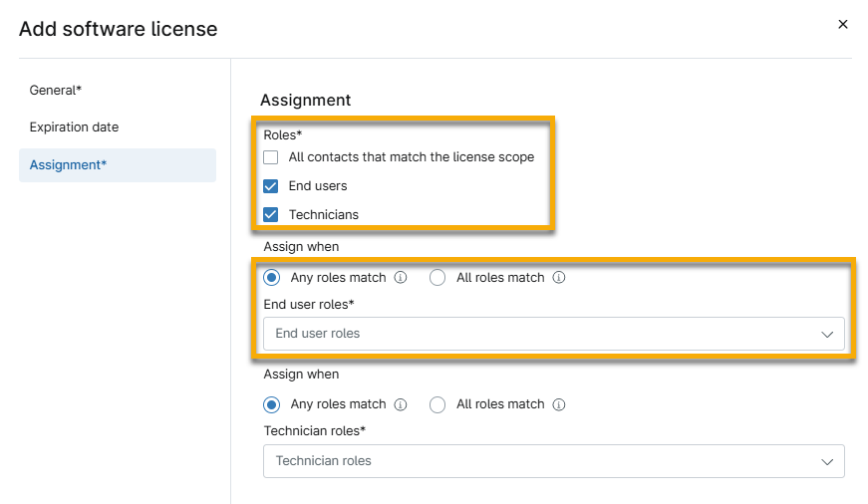Click the Technician roles dropdown chevron
Image resolution: width=868 pixels, height=504 pixels.
click(827, 461)
